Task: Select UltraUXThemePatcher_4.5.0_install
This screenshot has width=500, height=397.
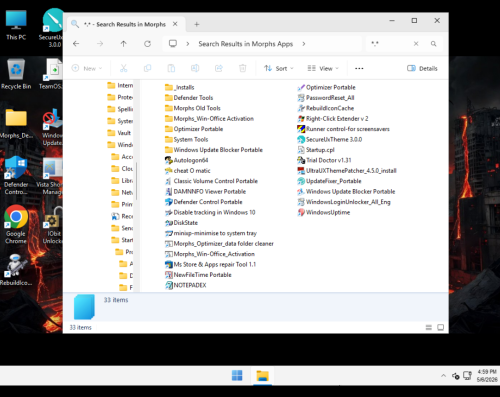Action: [347, 171]
